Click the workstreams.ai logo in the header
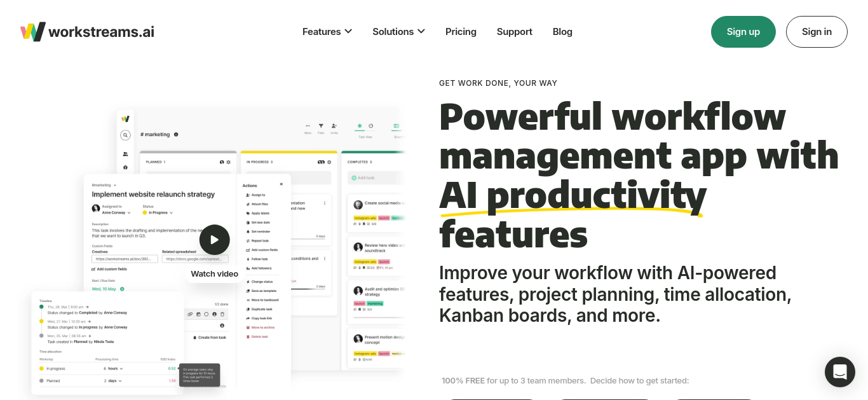868x400 pixels. point(87,32)
